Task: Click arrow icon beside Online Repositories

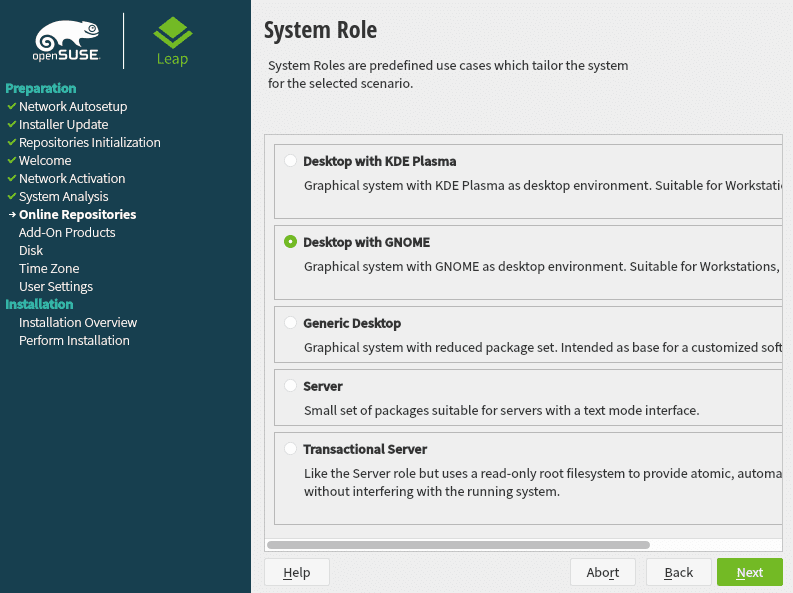Action: click(x=12, y=214)
